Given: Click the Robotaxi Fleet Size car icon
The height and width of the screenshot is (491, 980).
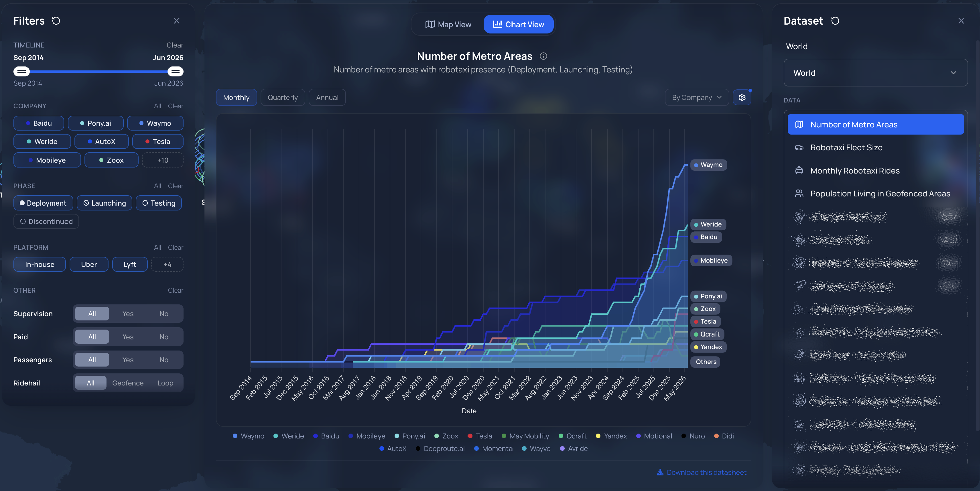Looking at the screenshot, I should coord(799,147).
